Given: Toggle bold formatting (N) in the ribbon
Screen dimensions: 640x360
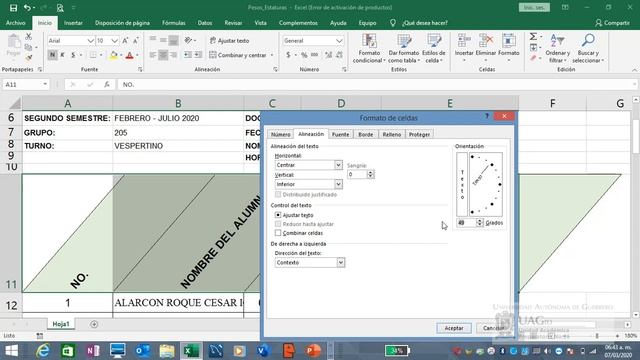Looking at the screenshot, I should (52, 55).
